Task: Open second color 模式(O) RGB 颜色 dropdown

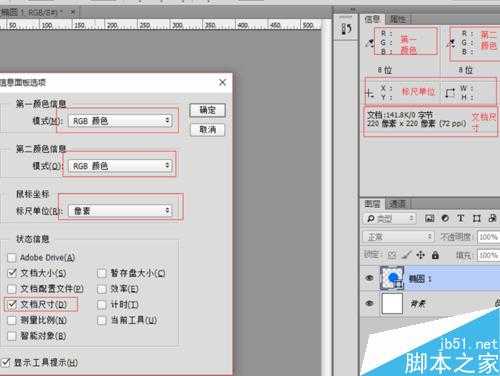Action: tap(120, 166)
